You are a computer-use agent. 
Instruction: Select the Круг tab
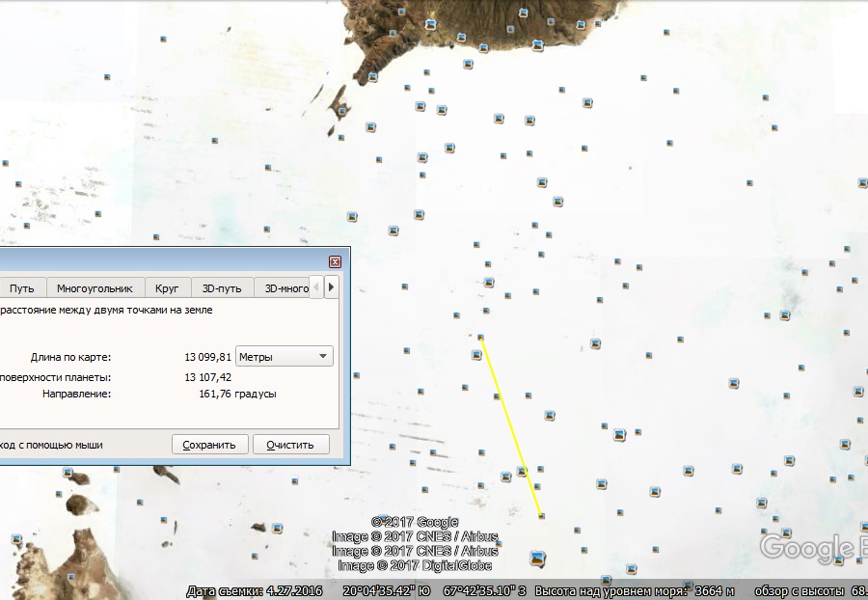167,287
